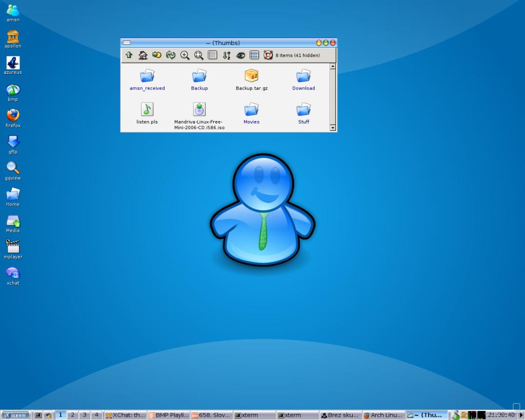Switch to workspace 2

[x=72, y=415]
